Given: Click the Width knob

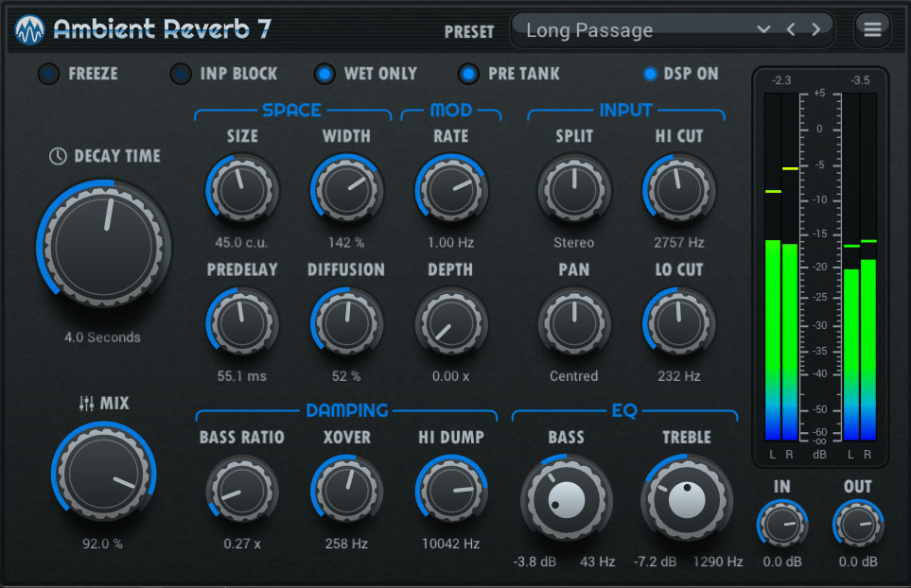Looking at the screenshot, I should (x=346, y=190).
